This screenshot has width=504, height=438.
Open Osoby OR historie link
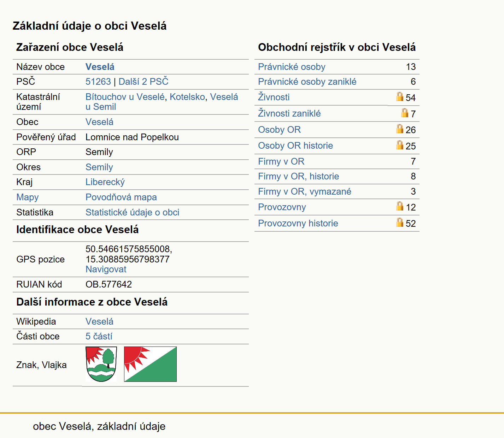pos(295,146)
